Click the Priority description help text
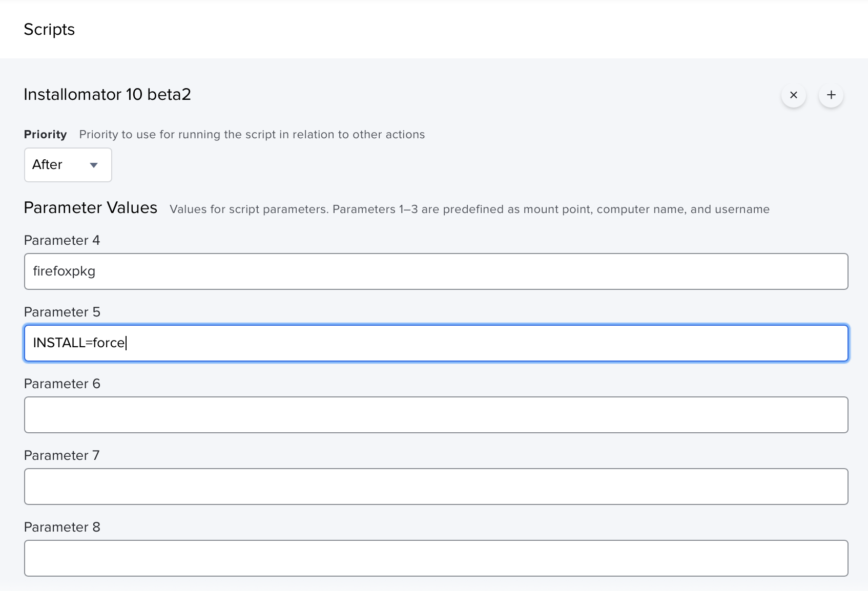 click(252, 135)
